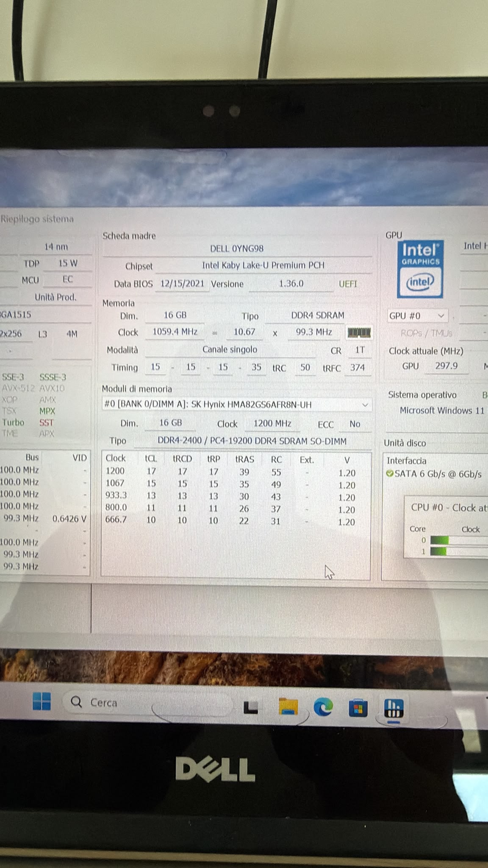488x868 pixels.
Task: Click the Core 1 clock bar
Action: click(x=459, y=551)
